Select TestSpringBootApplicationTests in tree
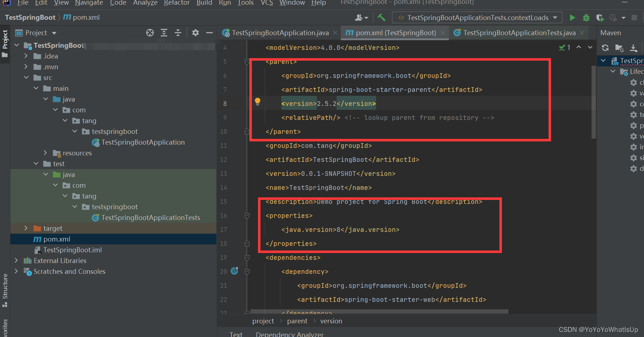This screenshot has width=644, height=337. 151,218
